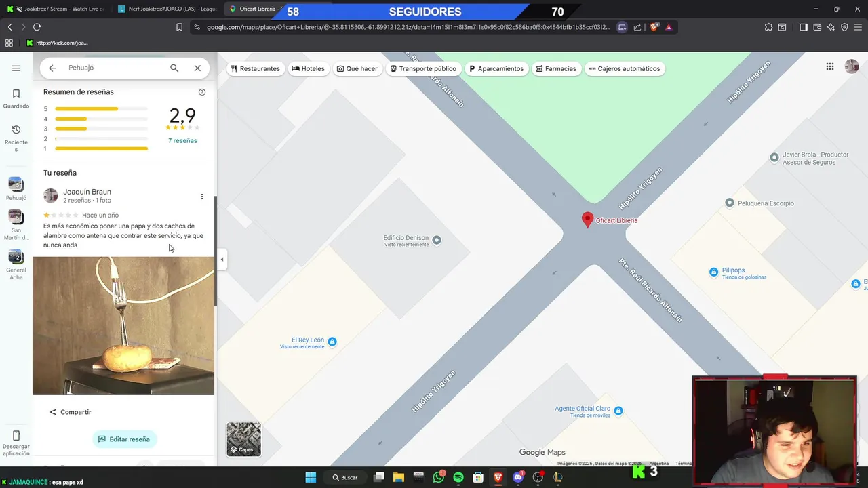The image size is (868, 488).
Task: Open WhatsApp from the taskbar
Action: 438,477
